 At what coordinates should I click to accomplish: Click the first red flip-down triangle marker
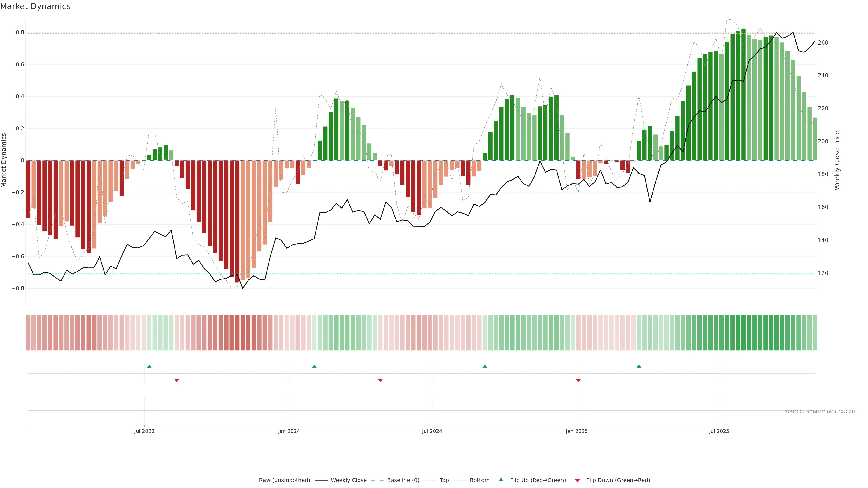177,380
